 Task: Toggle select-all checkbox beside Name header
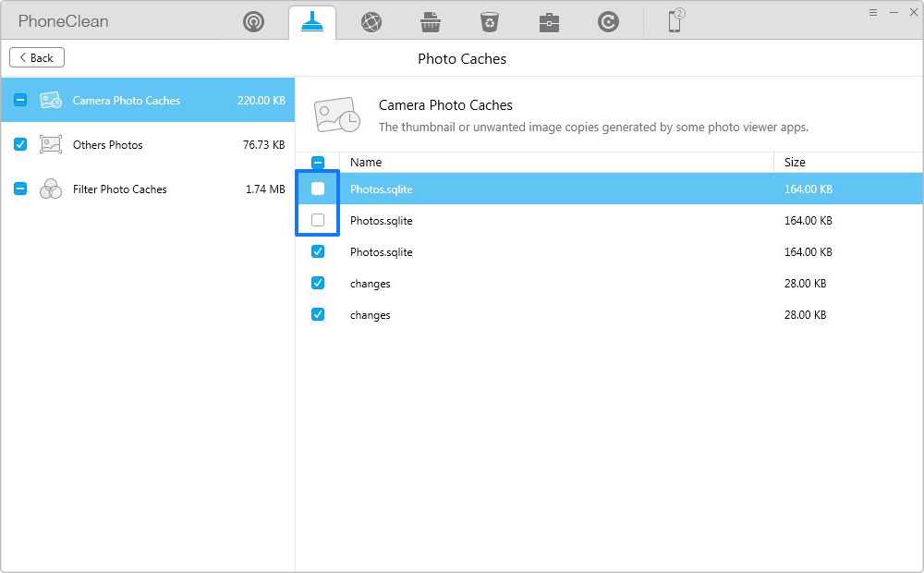318,163
